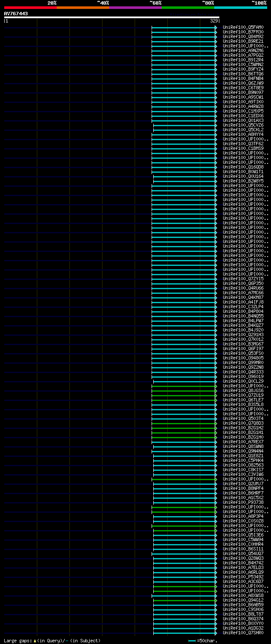
Task: Click the white query length bar
Action: coord(112,17)
